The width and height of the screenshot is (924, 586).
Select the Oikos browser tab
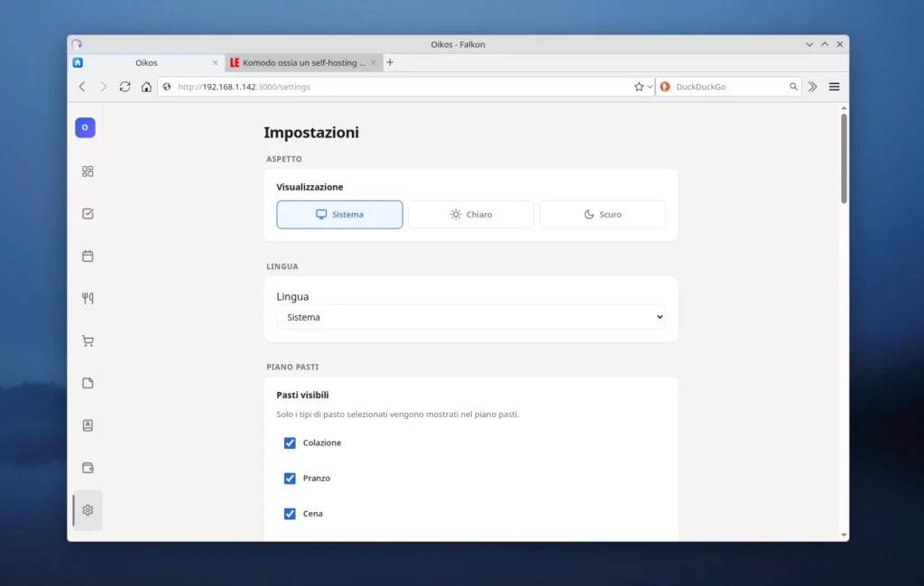point(145,63)
